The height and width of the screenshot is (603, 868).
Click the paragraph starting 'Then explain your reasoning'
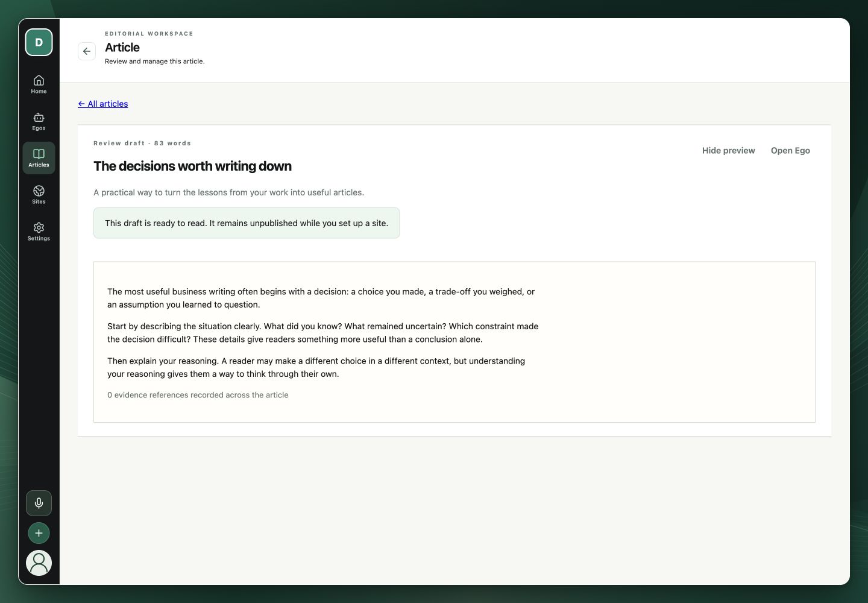click(316, 367)
